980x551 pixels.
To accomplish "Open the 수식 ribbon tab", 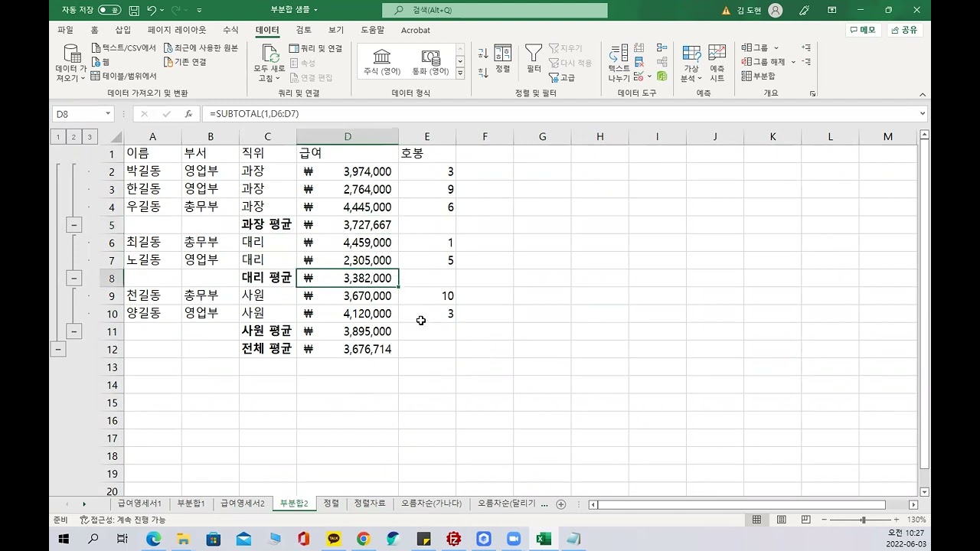I will point(230,30).
